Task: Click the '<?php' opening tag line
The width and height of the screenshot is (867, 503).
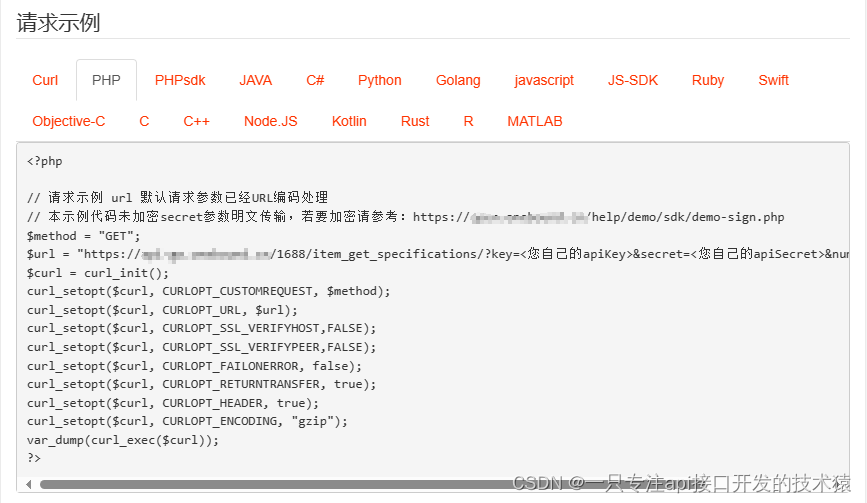Action: (x=45, y=161)
